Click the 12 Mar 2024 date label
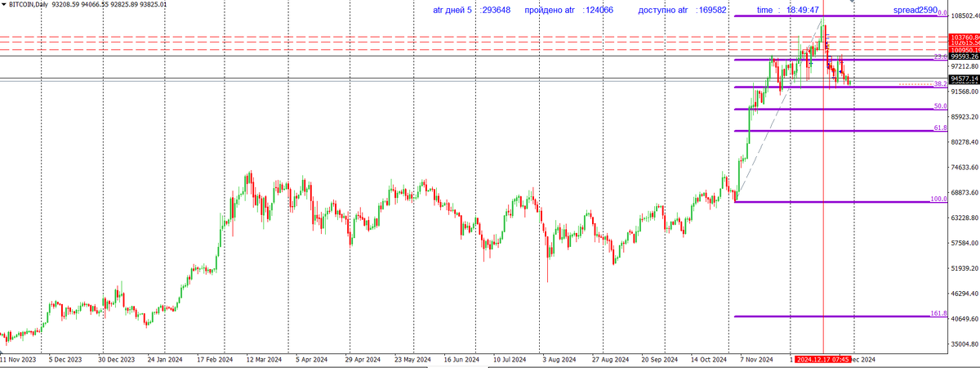980x368 pixels. [x=265, y=359]
